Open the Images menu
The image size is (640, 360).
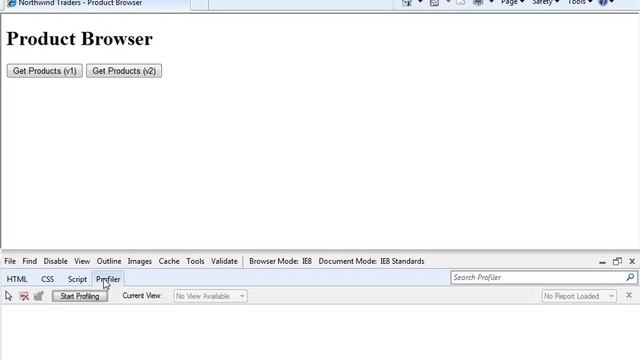140,261
